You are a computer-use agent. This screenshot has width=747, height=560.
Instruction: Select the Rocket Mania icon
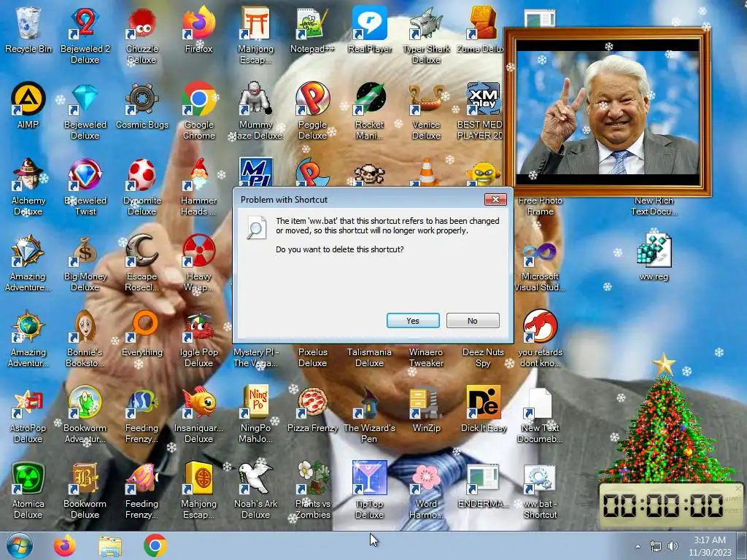369,111
